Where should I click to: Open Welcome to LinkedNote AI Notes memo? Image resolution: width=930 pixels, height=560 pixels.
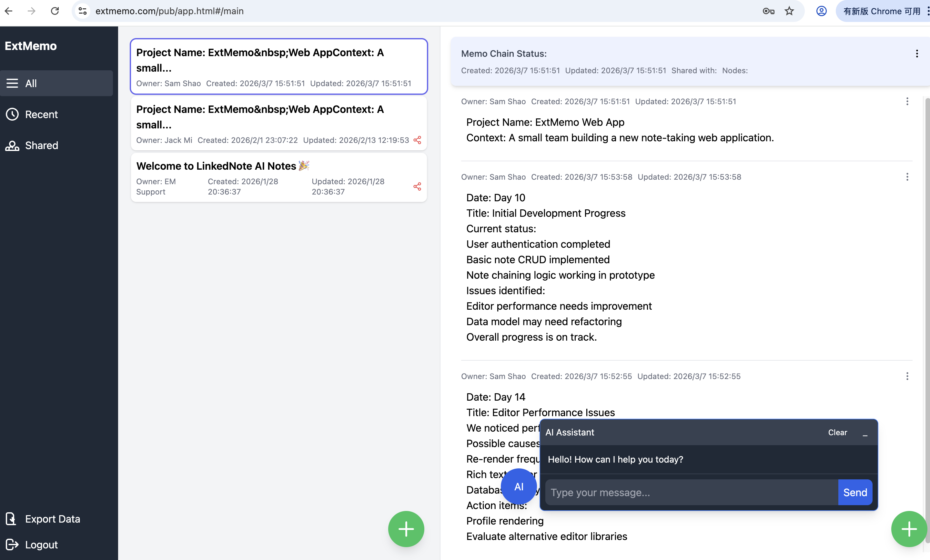point(279,177)
